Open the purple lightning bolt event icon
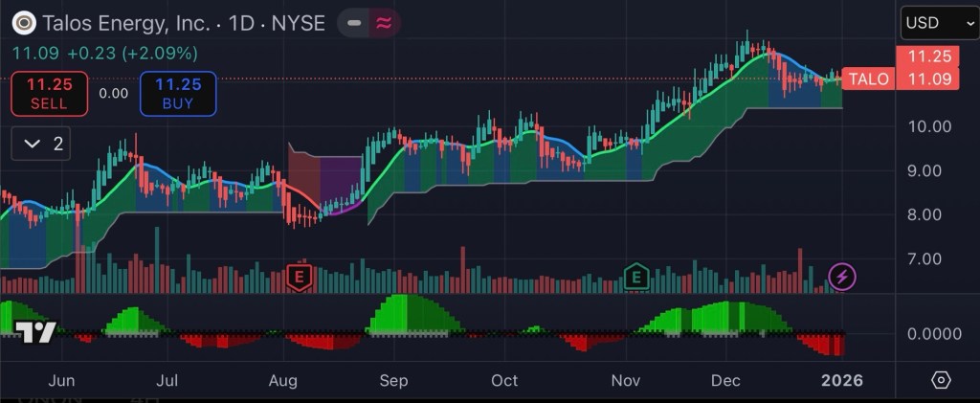This screenshot has width=980, height=403. (x=842, y=278)
